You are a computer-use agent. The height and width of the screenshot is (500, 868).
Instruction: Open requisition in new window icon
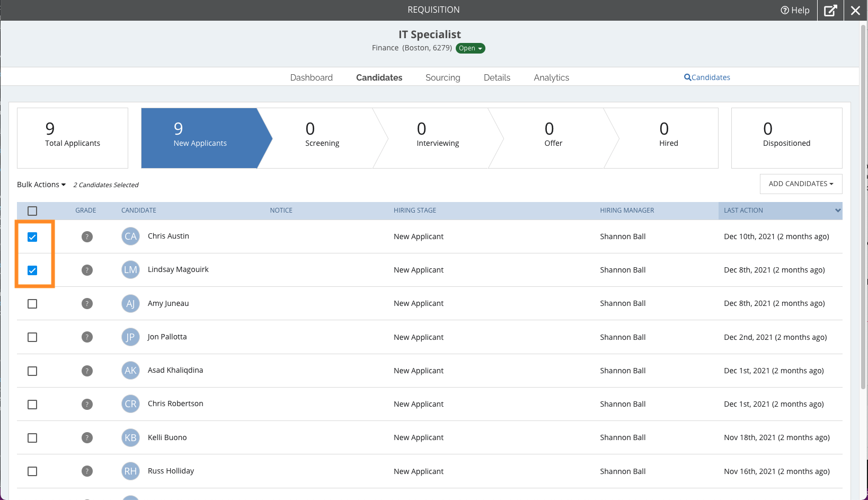[x=830, y=10]
